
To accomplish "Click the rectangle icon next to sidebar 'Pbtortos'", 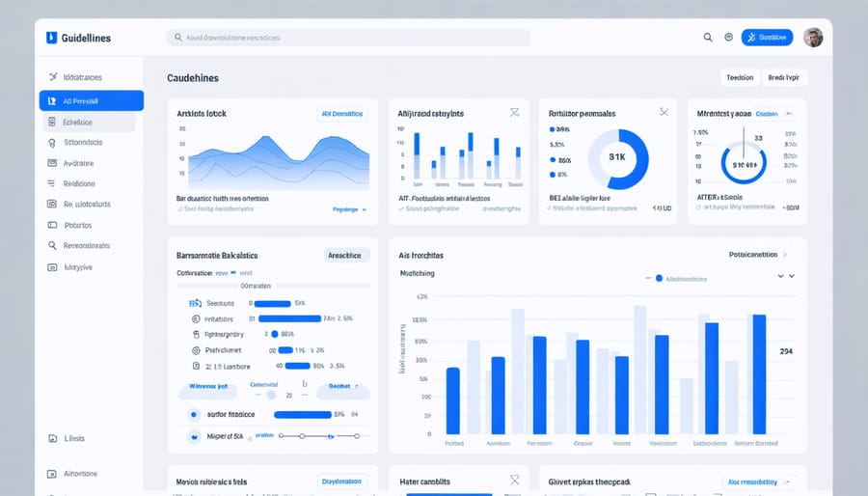I will 52,225.
